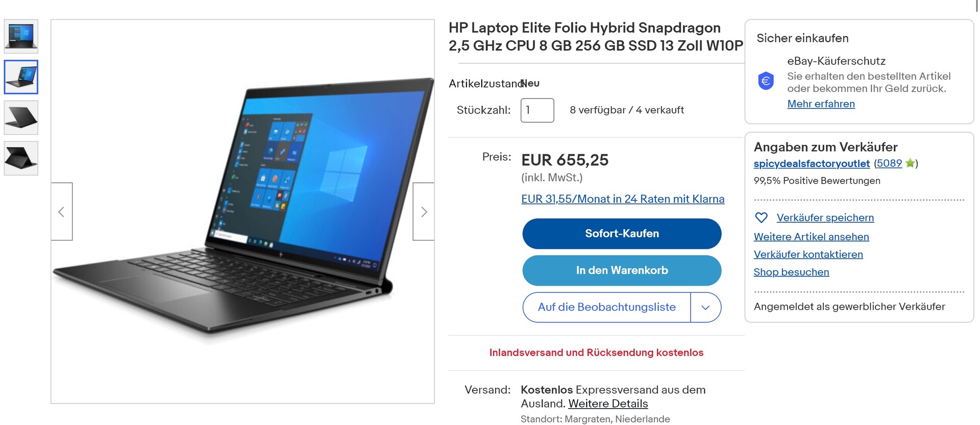Open Weitere Details shipping link
The height and width of the screenshot is (425, 980).
pyautogui.click(x=608, y=404)
